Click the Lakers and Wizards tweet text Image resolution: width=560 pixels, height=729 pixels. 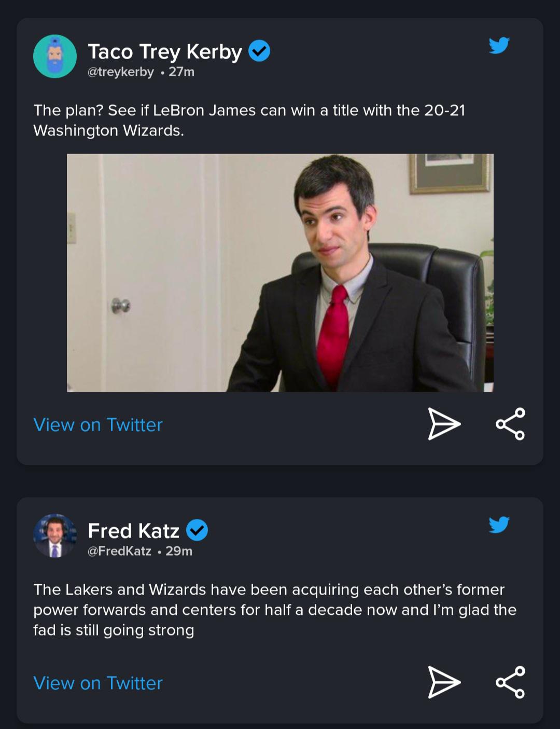275,610
